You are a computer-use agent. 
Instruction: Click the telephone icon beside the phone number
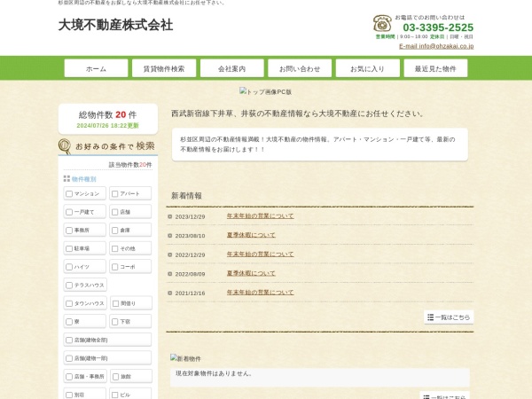(382, 23)
